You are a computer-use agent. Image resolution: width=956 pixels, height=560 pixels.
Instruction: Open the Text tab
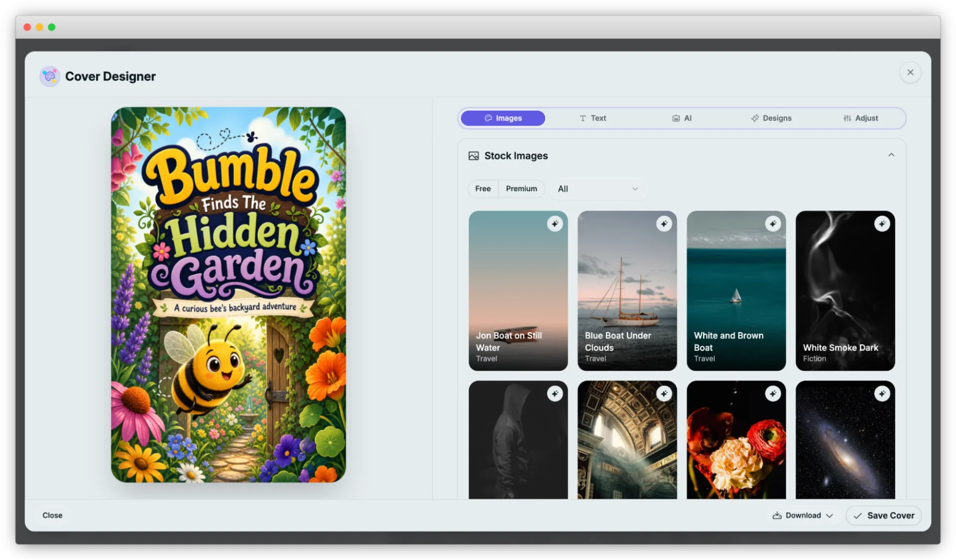coord(593,118)
